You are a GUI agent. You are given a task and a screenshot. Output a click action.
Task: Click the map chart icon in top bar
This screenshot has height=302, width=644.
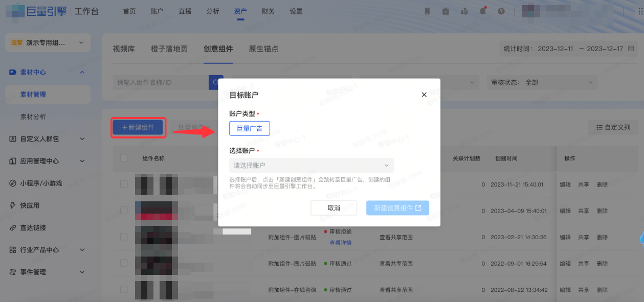[x=464, y=11]
